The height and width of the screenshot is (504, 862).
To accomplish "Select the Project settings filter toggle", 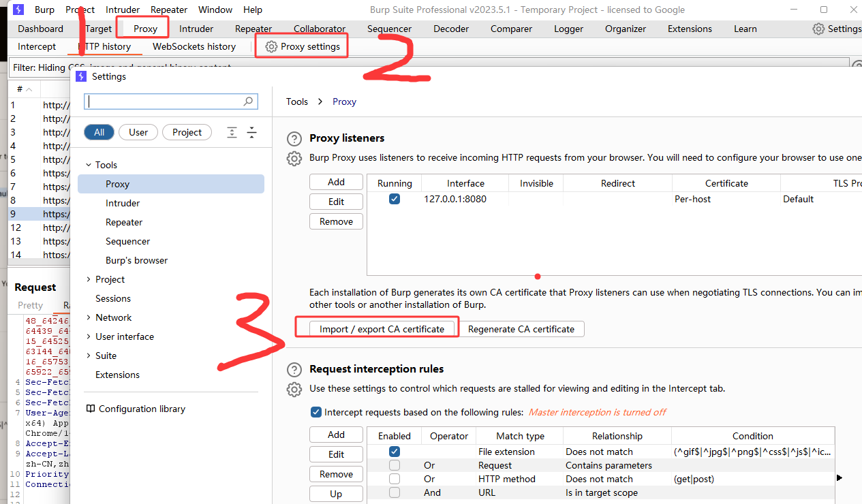I will tap(187, 132).
